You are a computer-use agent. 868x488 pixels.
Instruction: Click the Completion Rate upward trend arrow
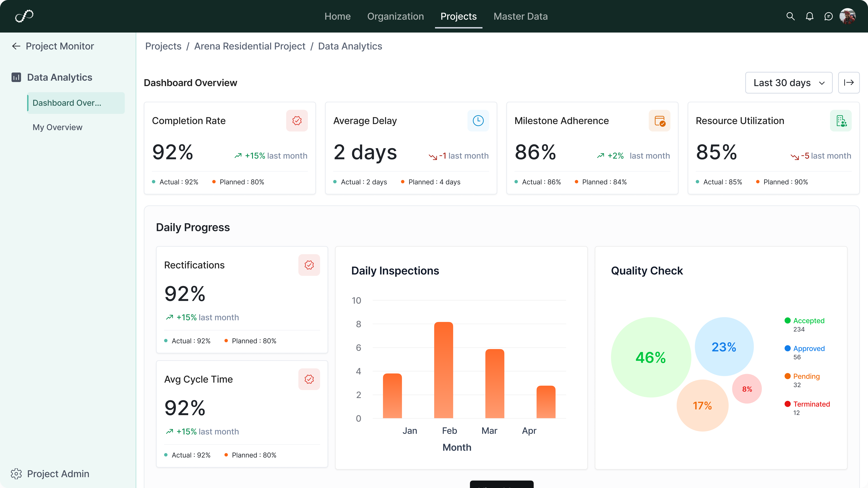pos(238,156)
